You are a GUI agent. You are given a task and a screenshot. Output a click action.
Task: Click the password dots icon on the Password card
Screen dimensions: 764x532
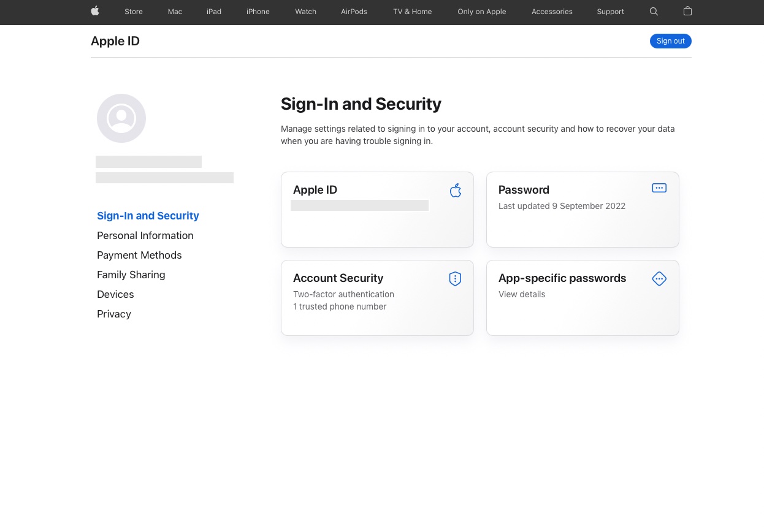point(659,188)
